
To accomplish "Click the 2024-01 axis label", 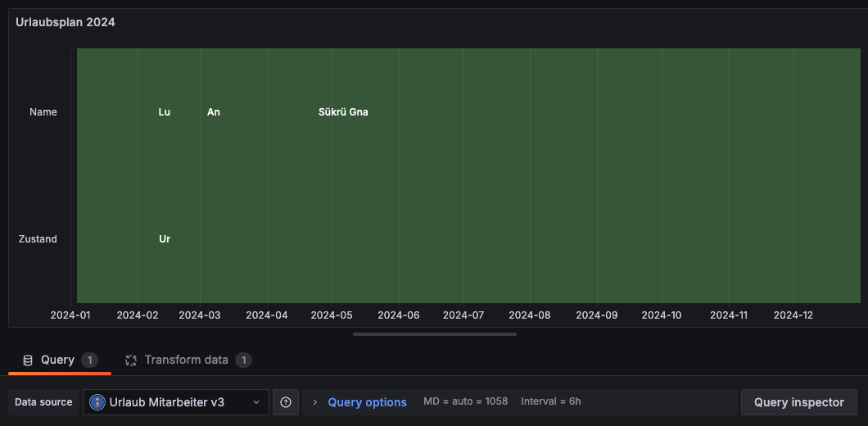I will pos(71,315).
